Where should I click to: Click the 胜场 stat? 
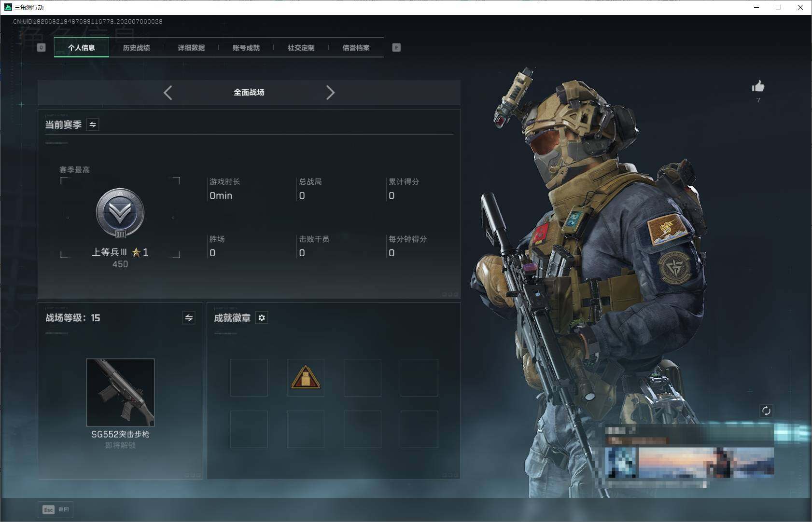click(x=217, y=246)
